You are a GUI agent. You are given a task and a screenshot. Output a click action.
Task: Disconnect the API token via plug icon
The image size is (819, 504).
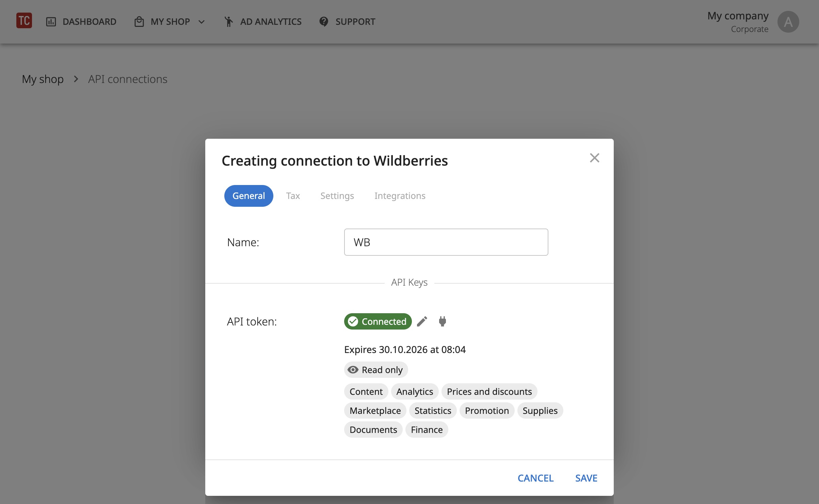coord(442,321)
